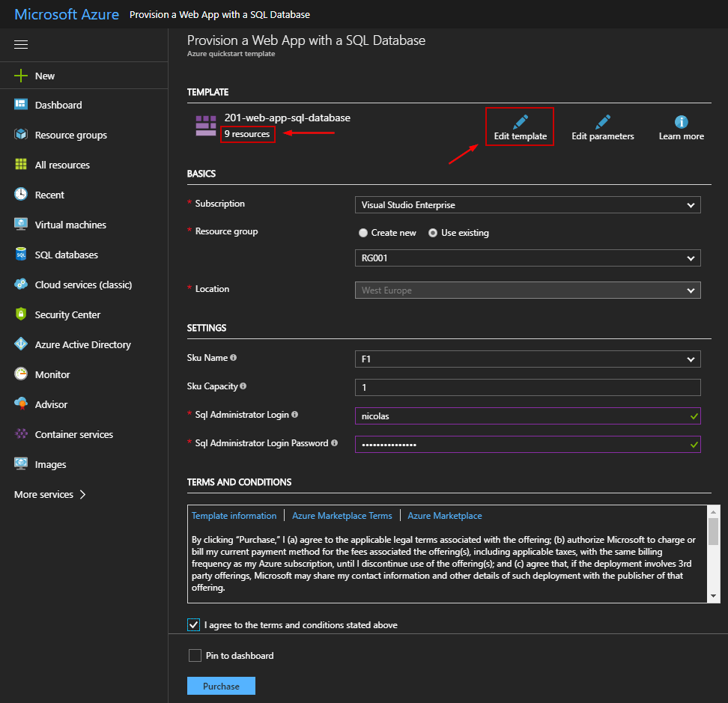Click the Purchase button

[221, 686]
